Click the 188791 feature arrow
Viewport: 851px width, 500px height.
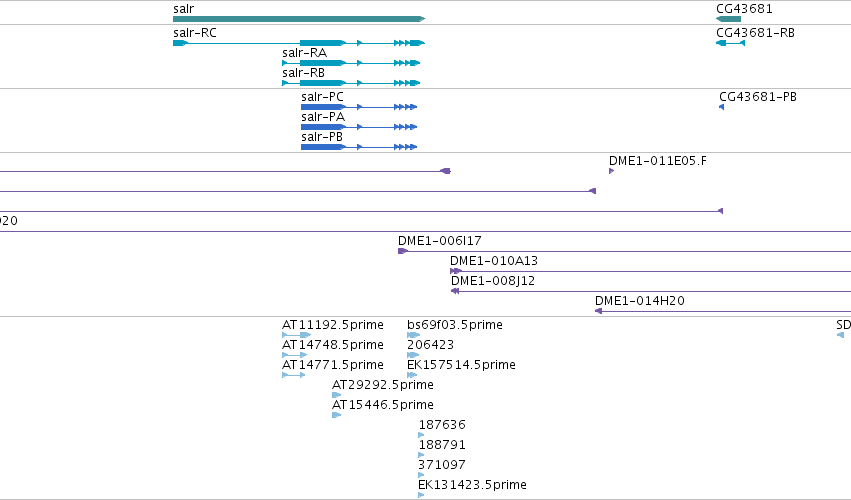[421, 455]
